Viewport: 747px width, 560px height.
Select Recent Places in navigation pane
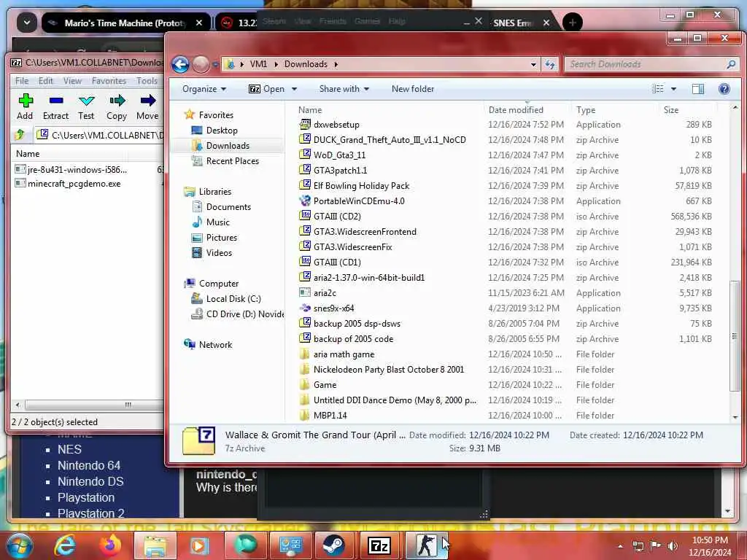(233, 161)
